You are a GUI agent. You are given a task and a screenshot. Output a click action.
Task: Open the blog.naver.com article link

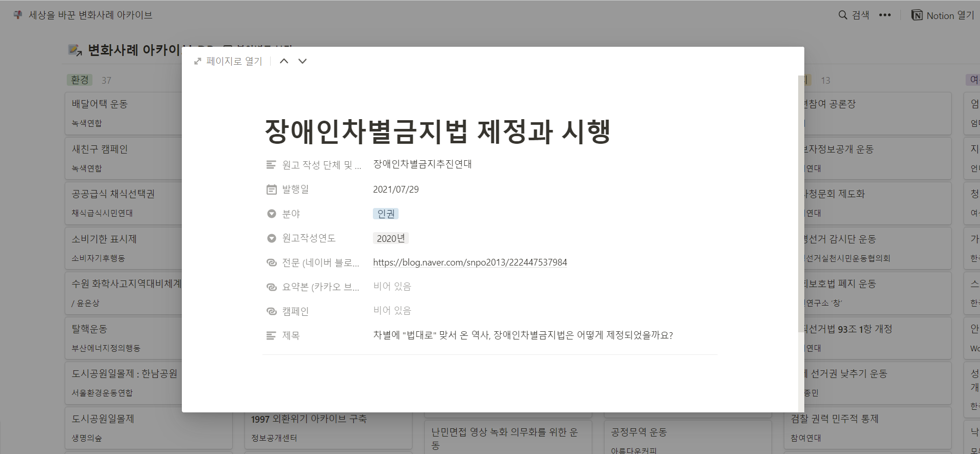click(469, 262)
